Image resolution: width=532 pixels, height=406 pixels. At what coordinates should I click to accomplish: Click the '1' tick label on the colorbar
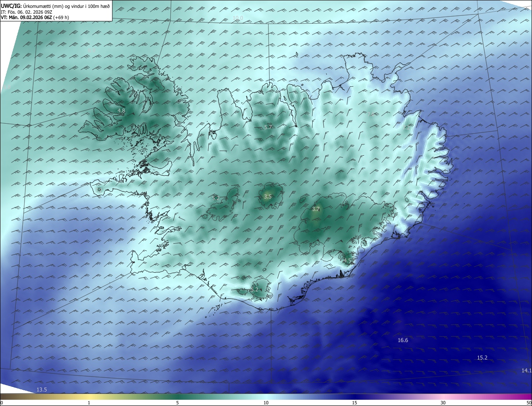click(89, 403)
